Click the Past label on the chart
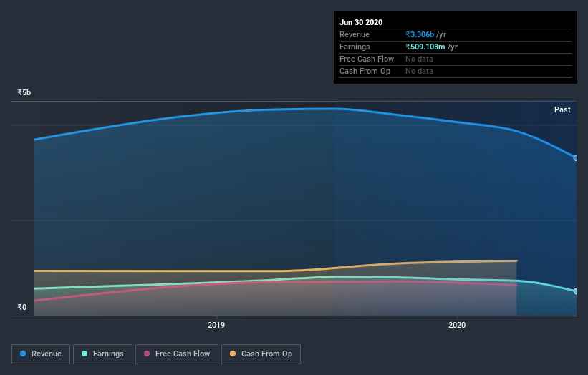 [562, 109]
